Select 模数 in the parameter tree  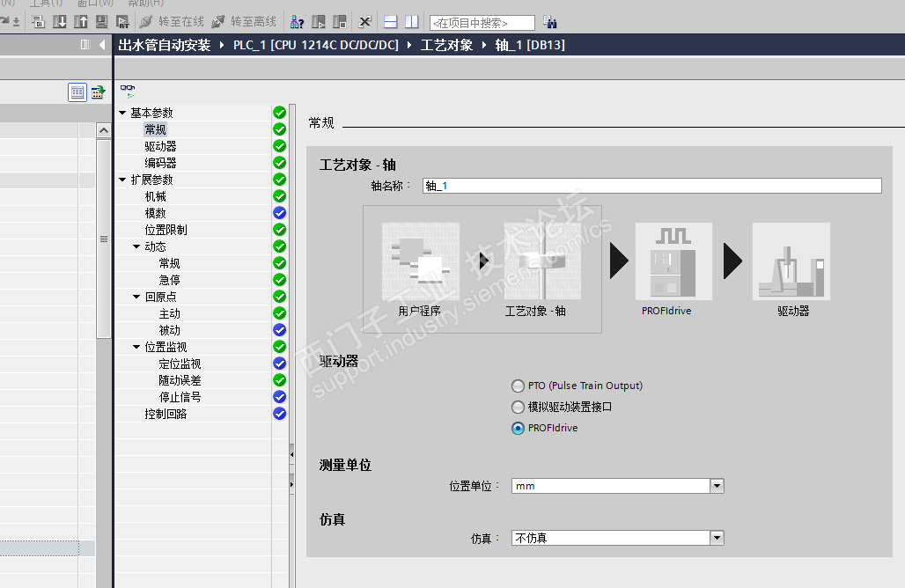(155, 213)
